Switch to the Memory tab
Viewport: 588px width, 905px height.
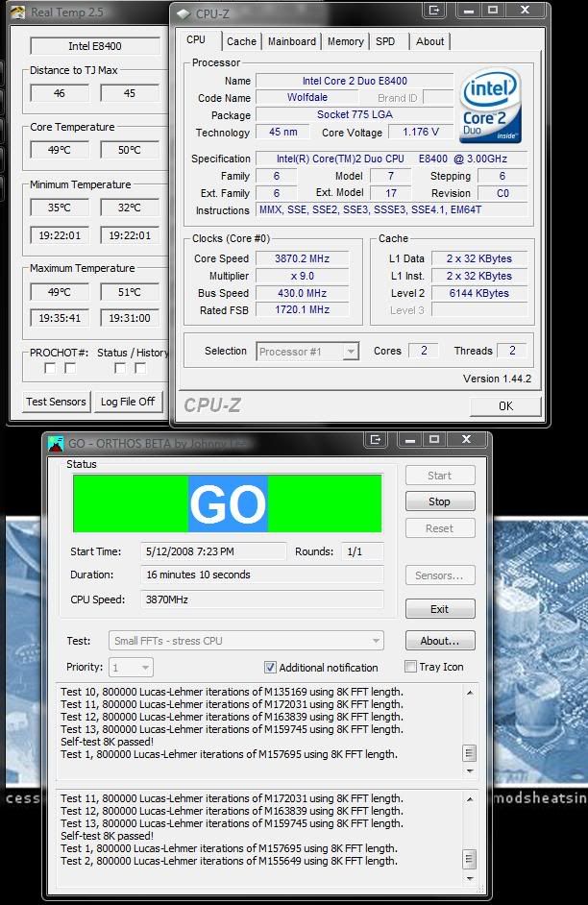[345, 41]
